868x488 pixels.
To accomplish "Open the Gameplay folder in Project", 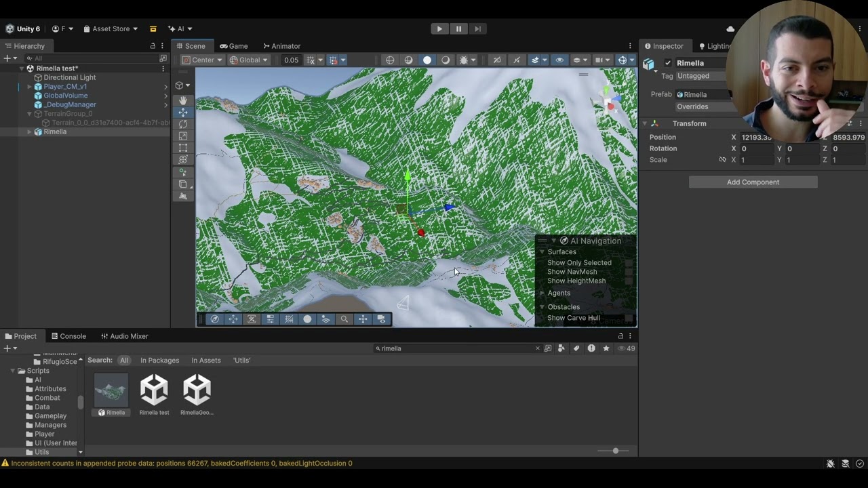I will click(50, 416).
